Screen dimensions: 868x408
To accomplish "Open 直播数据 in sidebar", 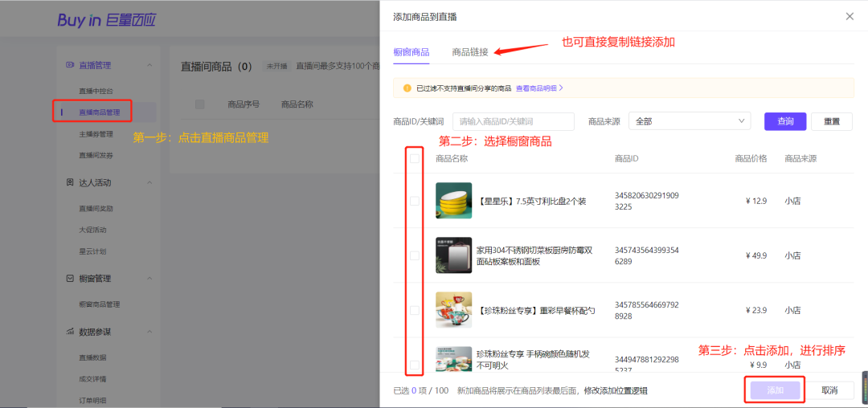I will point(92,357).
